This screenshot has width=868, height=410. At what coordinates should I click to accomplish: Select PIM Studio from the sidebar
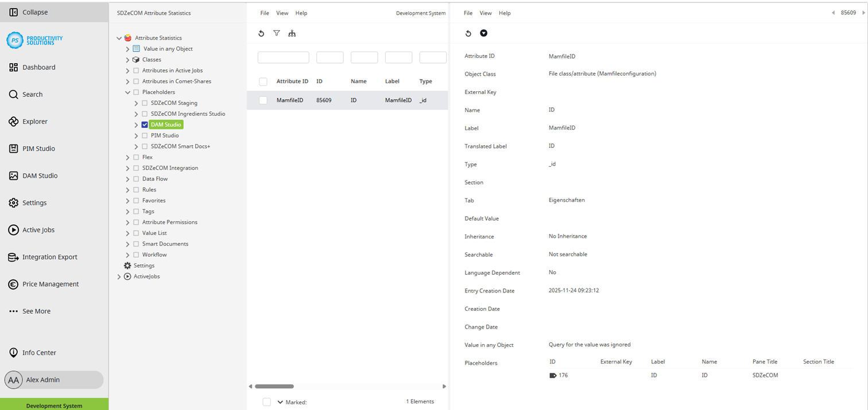point(37,148)
